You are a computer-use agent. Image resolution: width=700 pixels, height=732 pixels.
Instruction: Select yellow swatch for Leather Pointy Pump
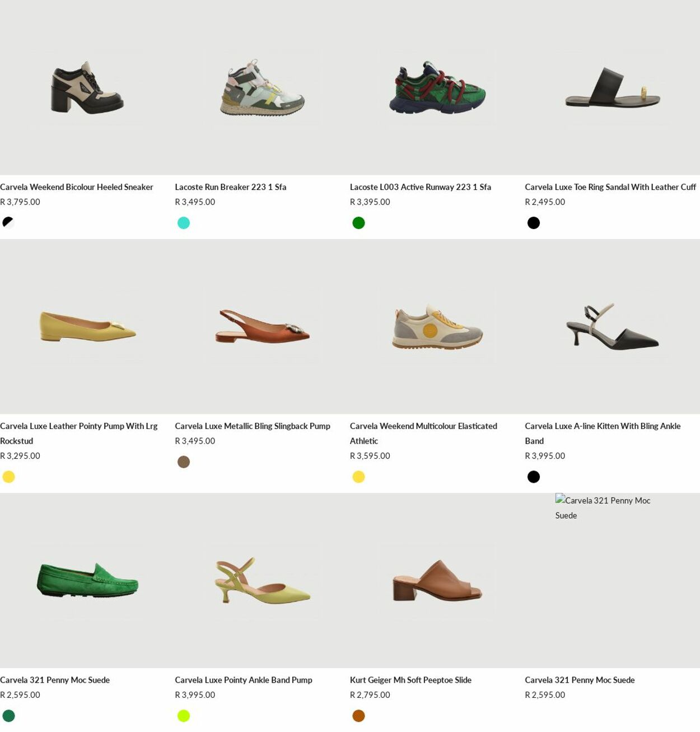pos(8,477)
